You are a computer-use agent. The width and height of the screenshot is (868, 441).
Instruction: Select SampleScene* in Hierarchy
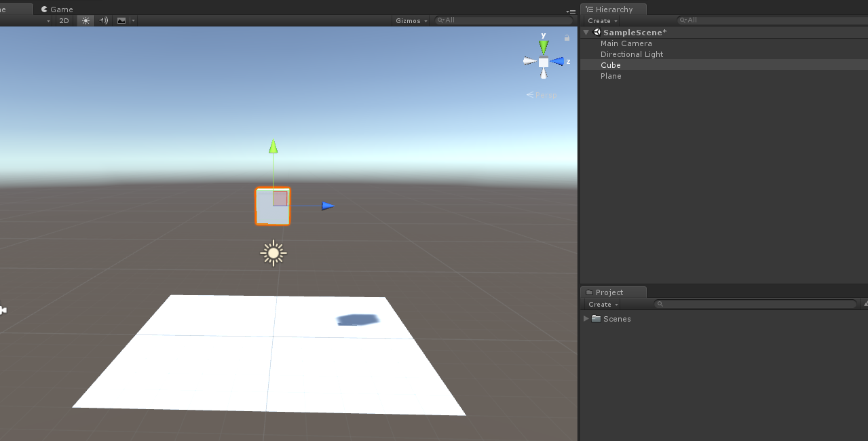coord(635,33)
